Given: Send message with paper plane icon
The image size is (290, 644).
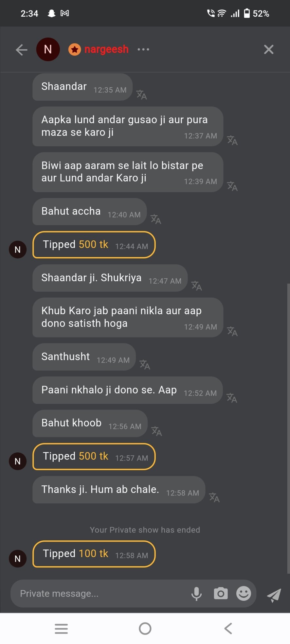Looking at the screenshot, I should [274, 595].
